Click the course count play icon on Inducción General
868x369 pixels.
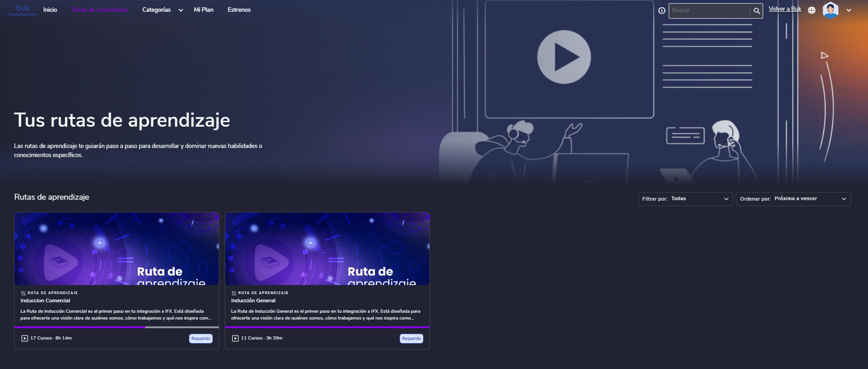point(235,338)
